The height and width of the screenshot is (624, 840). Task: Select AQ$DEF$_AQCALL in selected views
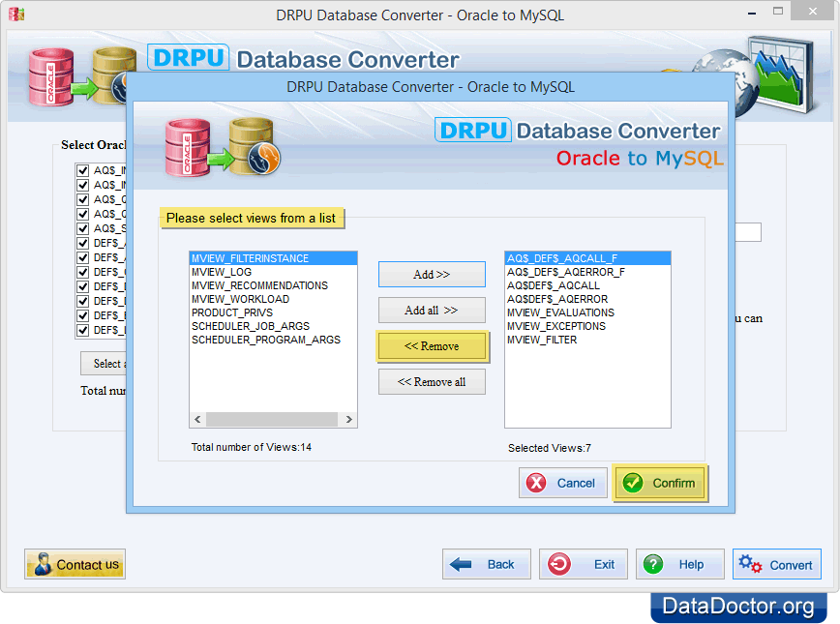coord(587,285)
